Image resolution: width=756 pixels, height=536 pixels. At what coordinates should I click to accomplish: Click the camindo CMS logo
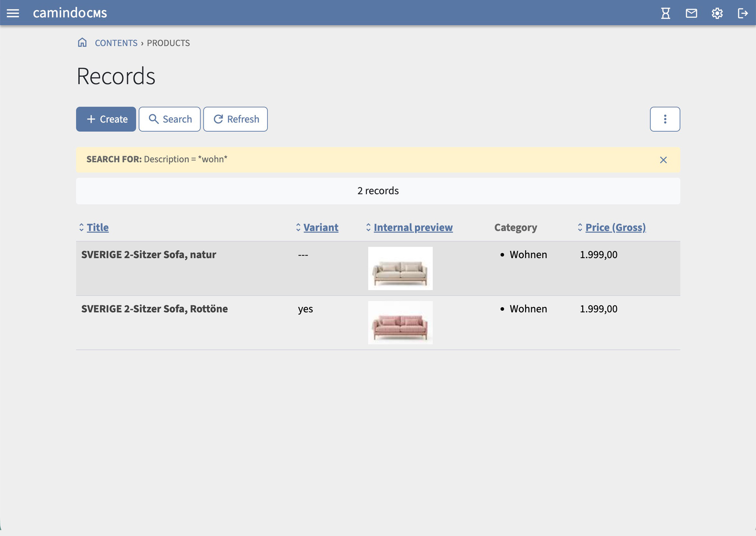70,13
